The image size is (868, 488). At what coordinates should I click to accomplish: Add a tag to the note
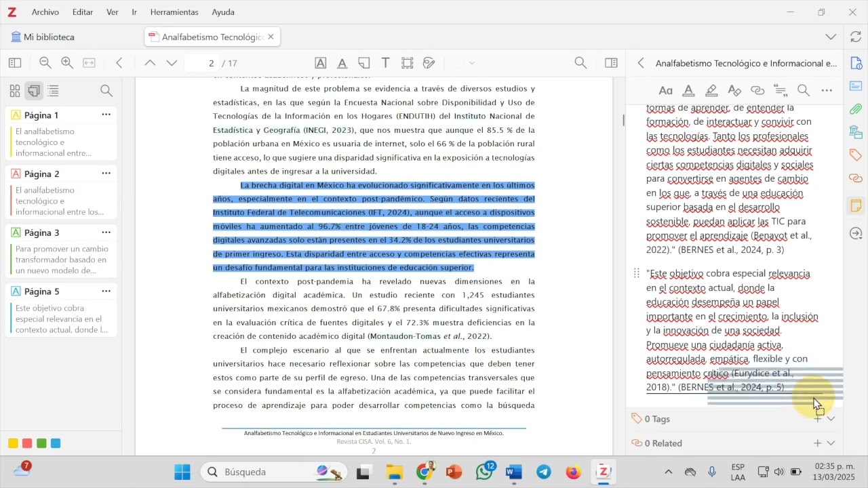click(x=817, y=419)
